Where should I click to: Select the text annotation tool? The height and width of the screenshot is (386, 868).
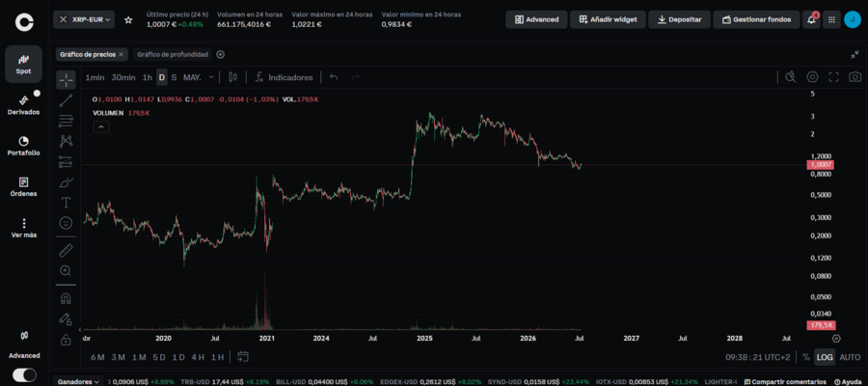tap(66, 203)
